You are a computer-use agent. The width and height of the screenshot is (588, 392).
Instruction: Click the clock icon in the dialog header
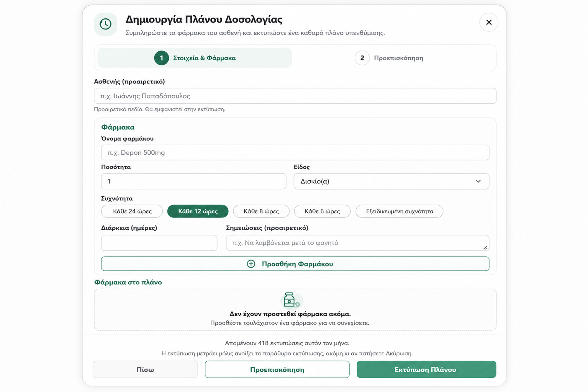pyautogui.click(x=105, y=24)
